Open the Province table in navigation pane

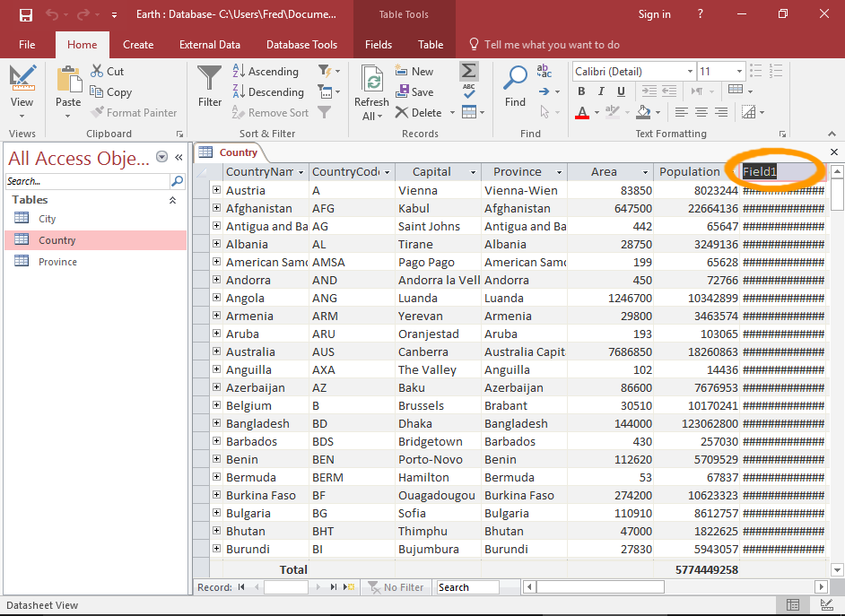click(x=57, y=262)
